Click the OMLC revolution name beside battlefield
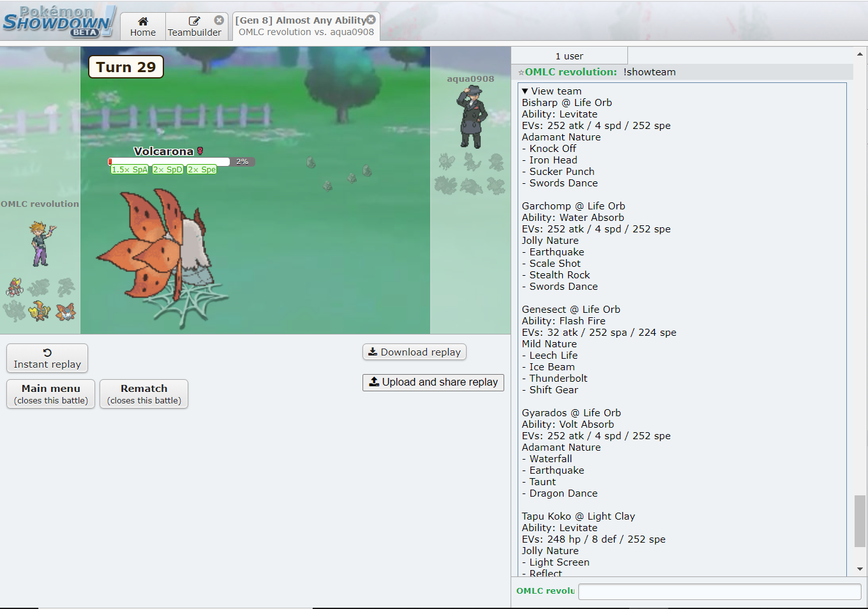Screen dimensions: 868x609 tap(40, 204)
